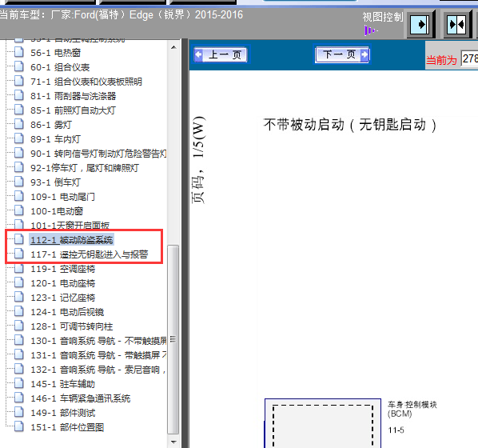Open 120-1 电动座椅 diagram
The height and width of the screenshot is (448, 478).
(63, 283)
